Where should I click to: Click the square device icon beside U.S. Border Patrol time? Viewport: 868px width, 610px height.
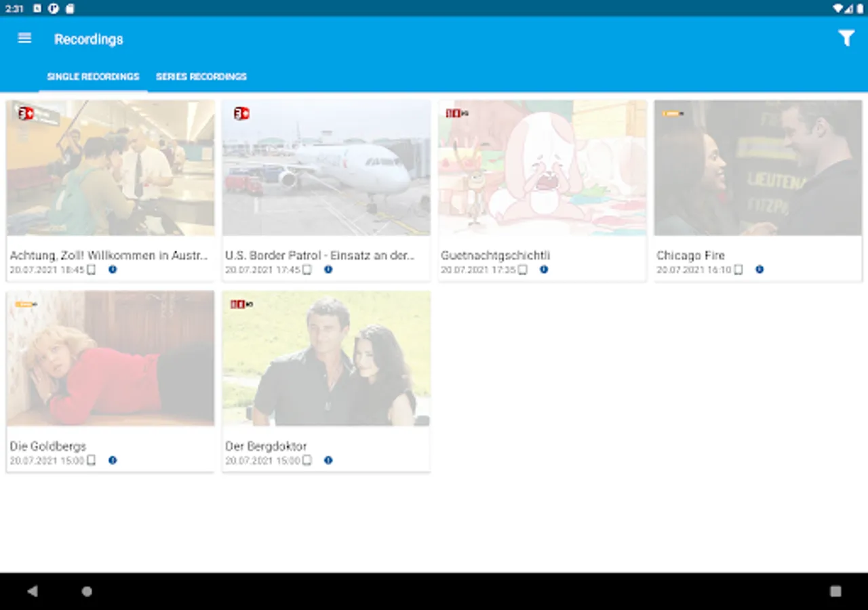(x=307, y=270)
